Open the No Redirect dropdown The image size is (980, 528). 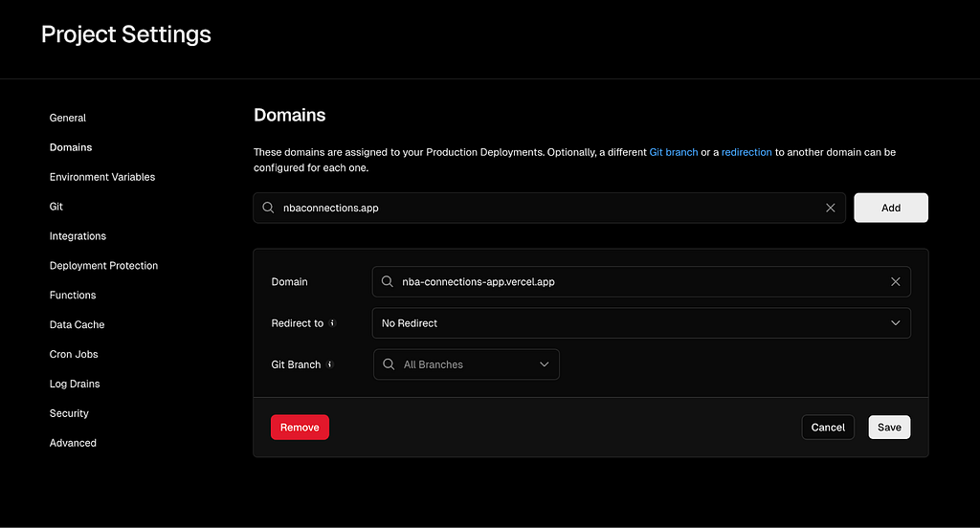tap(641, 323)
